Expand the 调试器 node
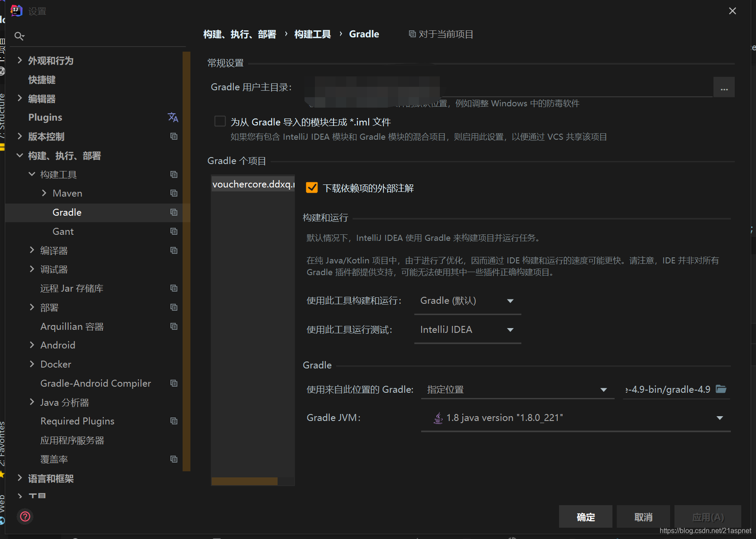The width and height of the screenshot is (756, 539). tap(32, 269)
